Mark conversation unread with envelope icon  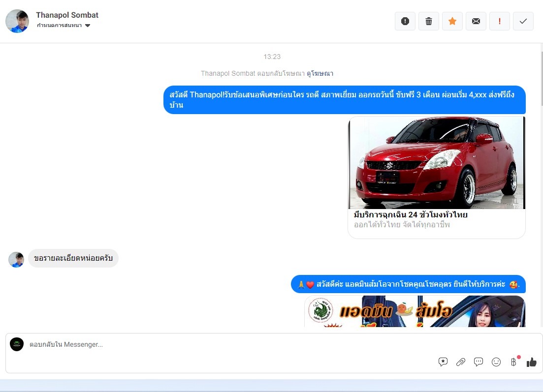(476, 21)
